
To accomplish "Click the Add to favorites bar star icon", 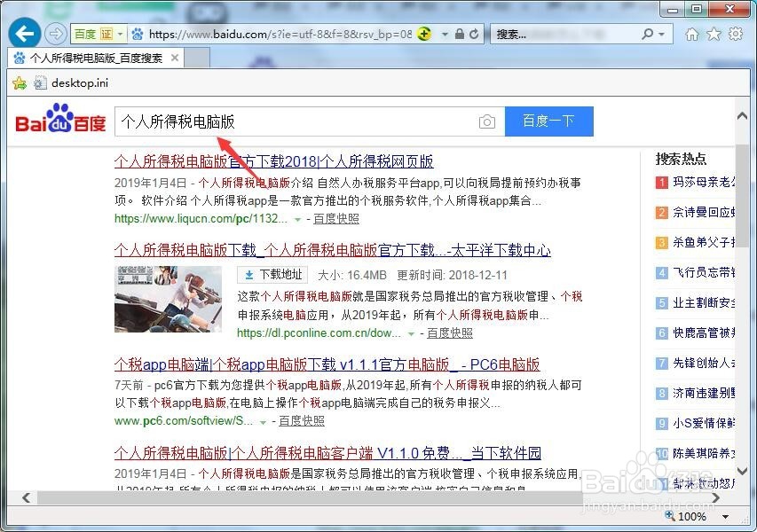I will click(20, 83).
